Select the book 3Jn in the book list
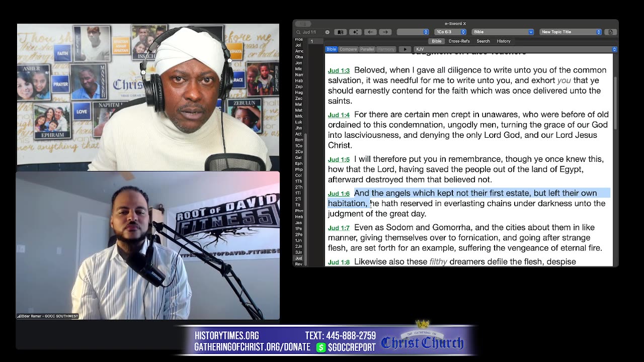The width and height of the screenshot is (644, 362). tap(299, 252)
